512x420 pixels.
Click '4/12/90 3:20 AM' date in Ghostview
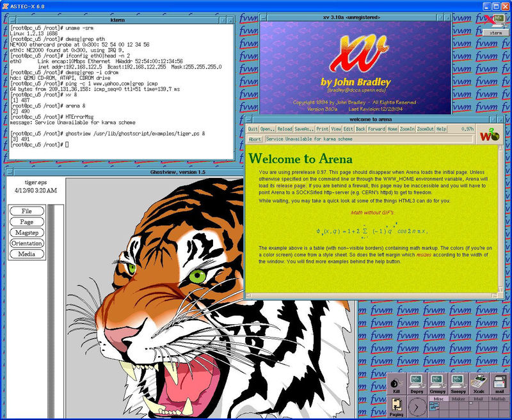pos(36,191)
